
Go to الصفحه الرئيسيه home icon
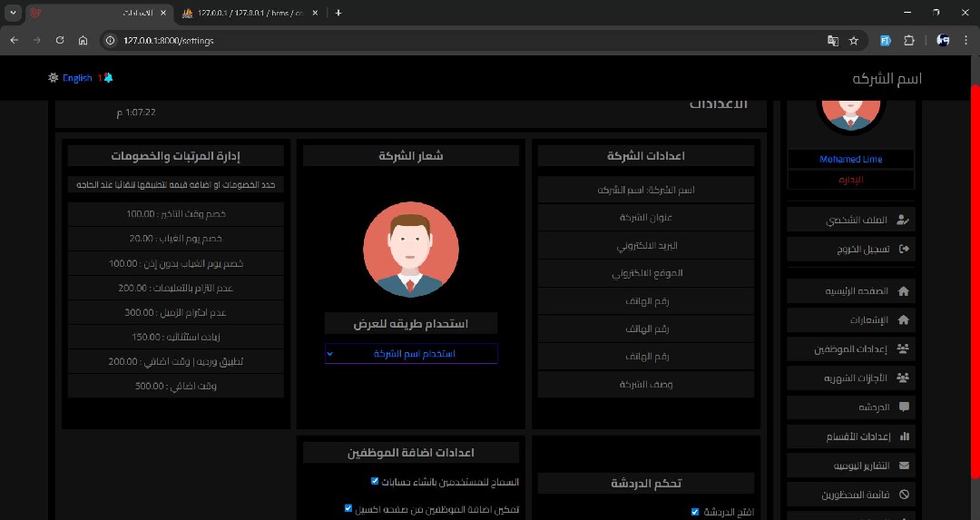click(903, 290)
